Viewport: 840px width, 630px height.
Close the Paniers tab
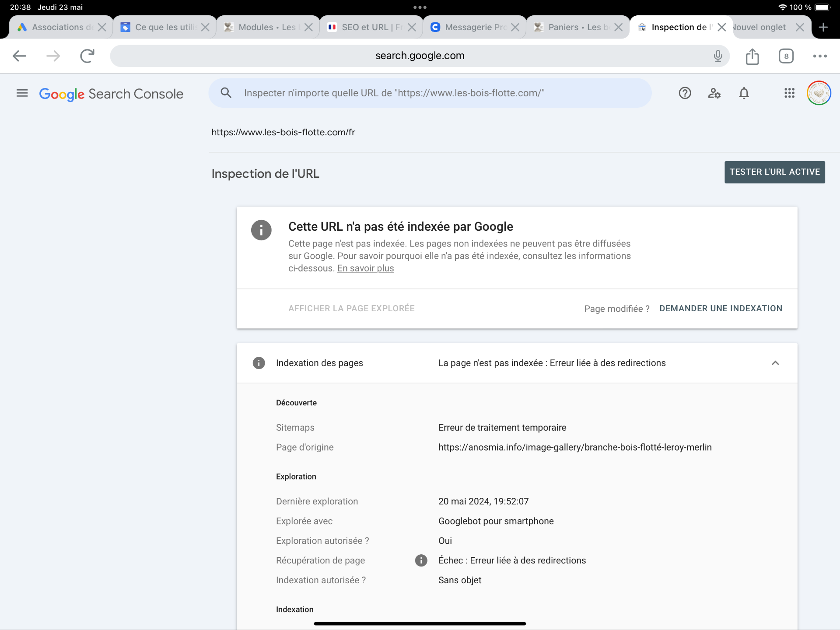point(618,27)
